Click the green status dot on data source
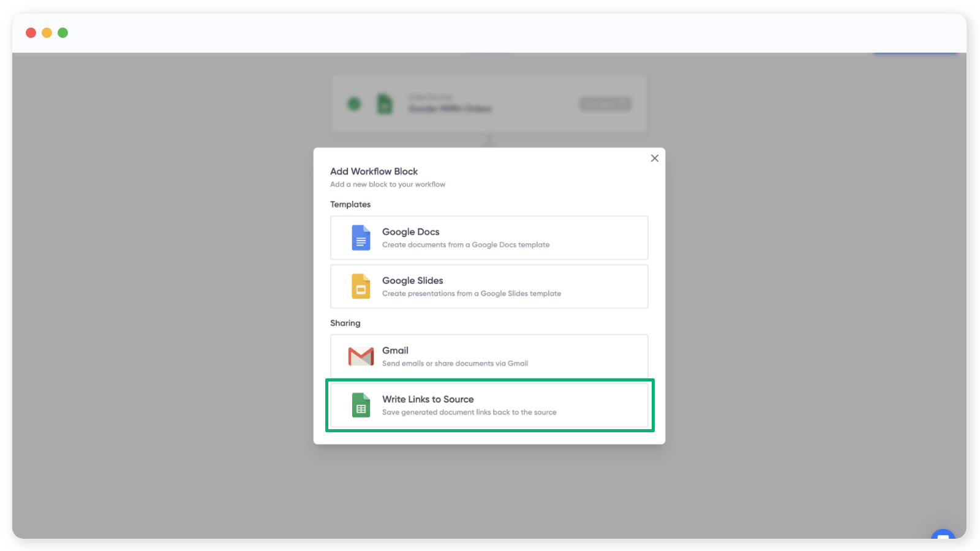The width and height of the screenshot is (980, 551). (354, 104)
